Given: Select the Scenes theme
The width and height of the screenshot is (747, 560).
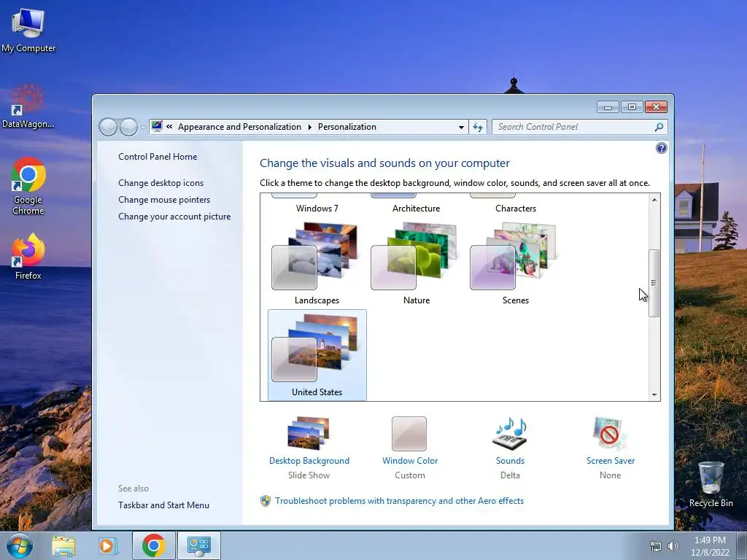Looking at the screenshot, I should click(x=516, y=264).
